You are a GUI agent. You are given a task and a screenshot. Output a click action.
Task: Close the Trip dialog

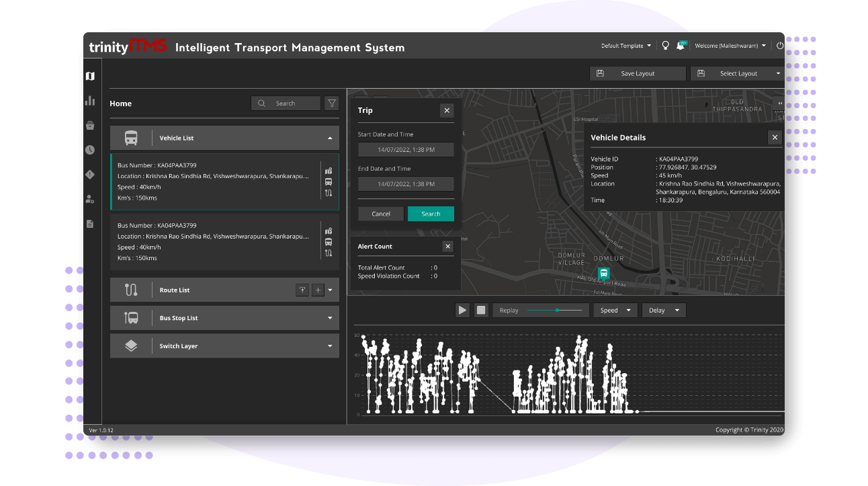(447, 111)
